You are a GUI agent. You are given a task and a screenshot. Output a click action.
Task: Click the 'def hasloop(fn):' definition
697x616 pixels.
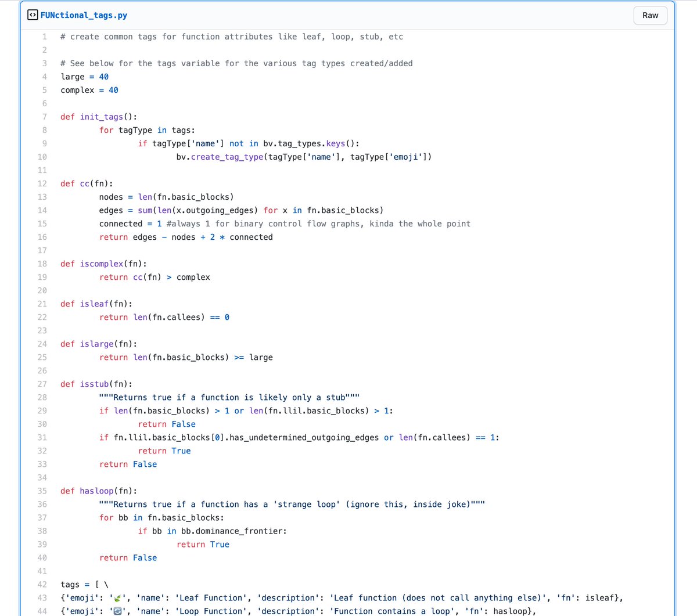tap(99, 491)
